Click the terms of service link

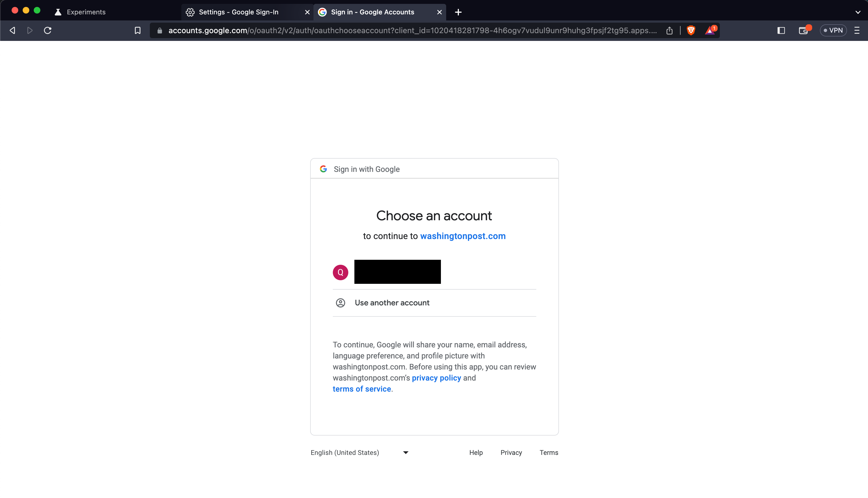click(x=362, y=389)
